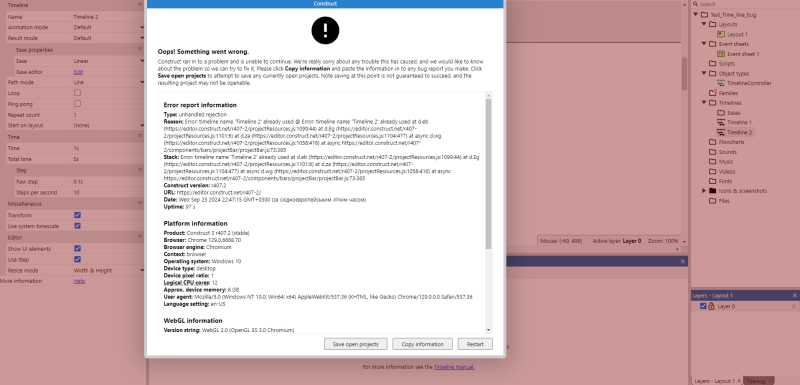
Task: Click Save open projects button
Action: pos(356,344)
